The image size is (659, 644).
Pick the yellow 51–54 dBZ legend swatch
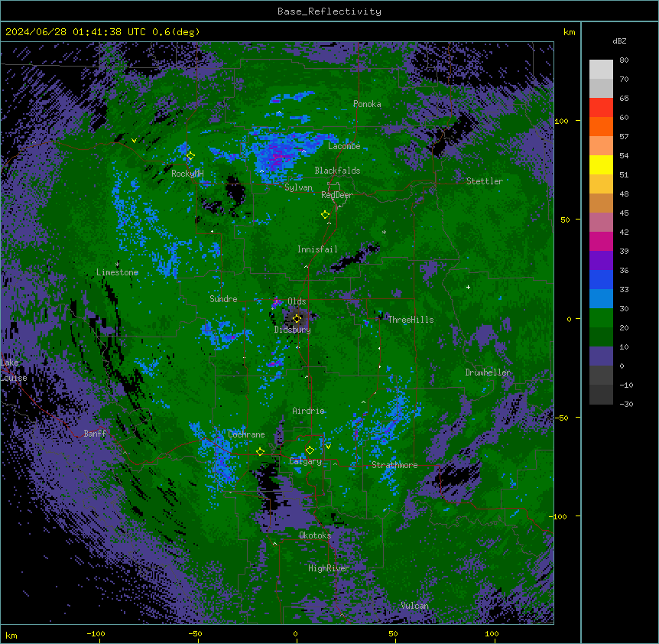[x=601, y=164]
